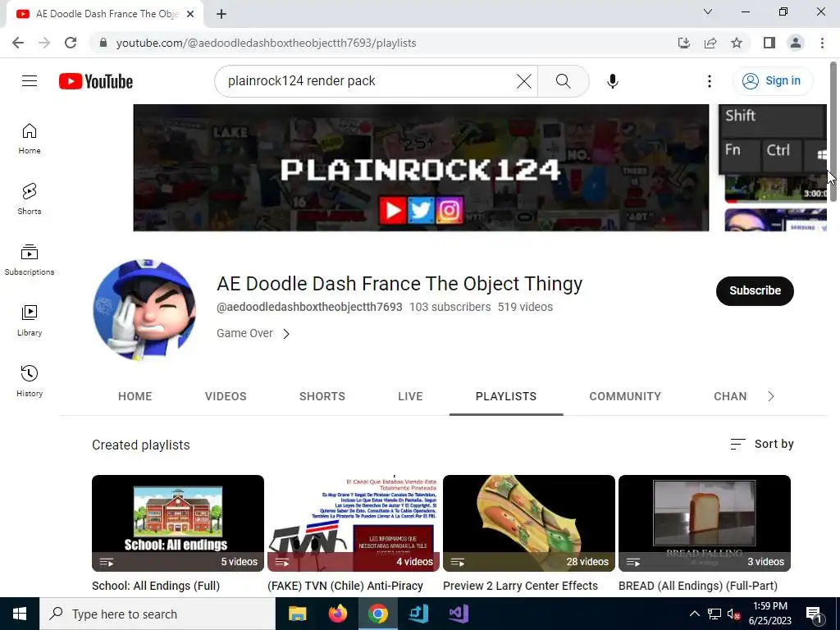Click the install/download icon in address bar
This screenshot has width=840, height=630.
(x=684, y=43)
